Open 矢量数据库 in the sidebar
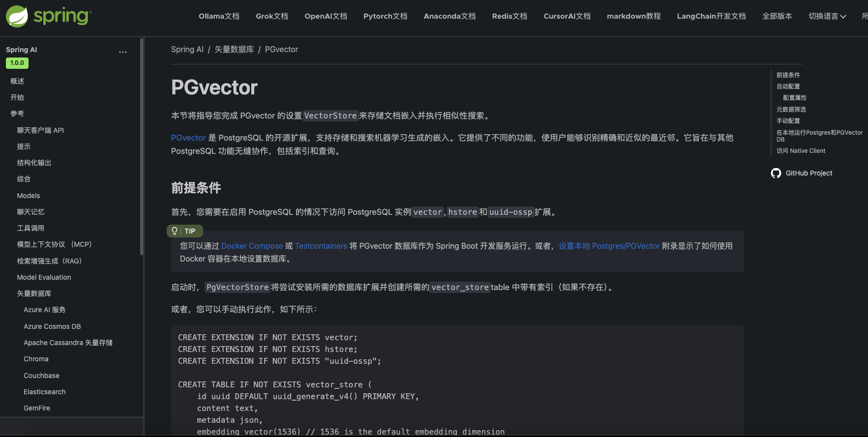This screenshot has width=868, height=437. [x=34, y=293]
